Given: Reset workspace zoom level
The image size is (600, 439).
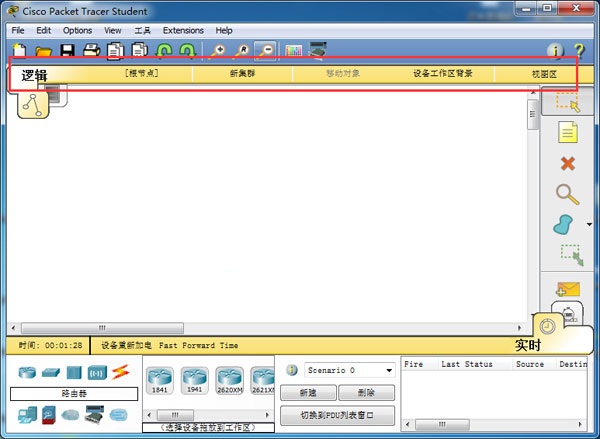Looking at the screenshot, I should pos(241,51).
